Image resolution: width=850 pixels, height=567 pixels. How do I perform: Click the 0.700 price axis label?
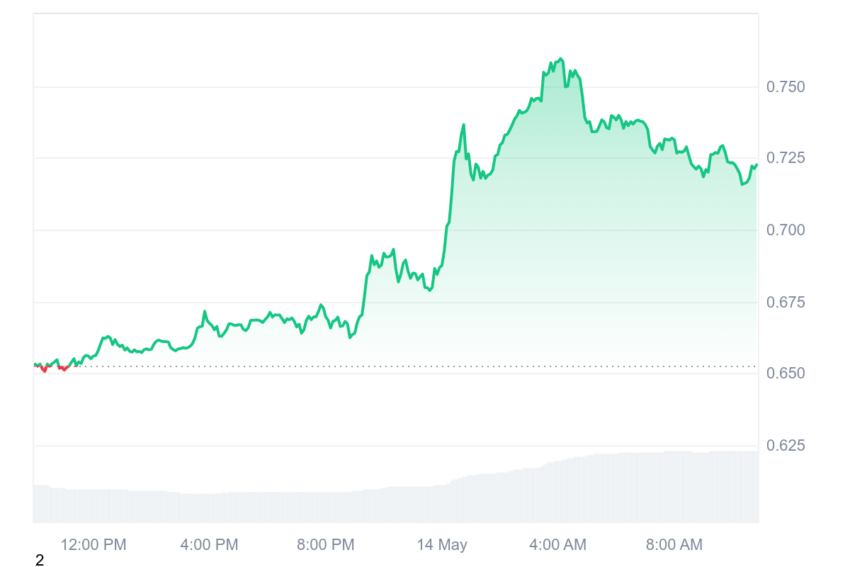tap(785, 230)
